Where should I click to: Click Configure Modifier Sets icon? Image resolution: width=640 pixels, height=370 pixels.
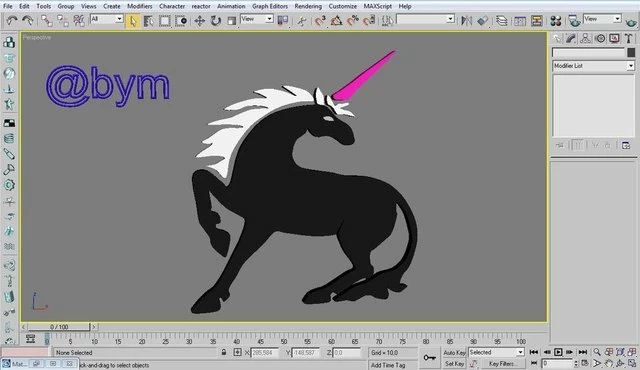pyautogui.click(x=626, y=145)
